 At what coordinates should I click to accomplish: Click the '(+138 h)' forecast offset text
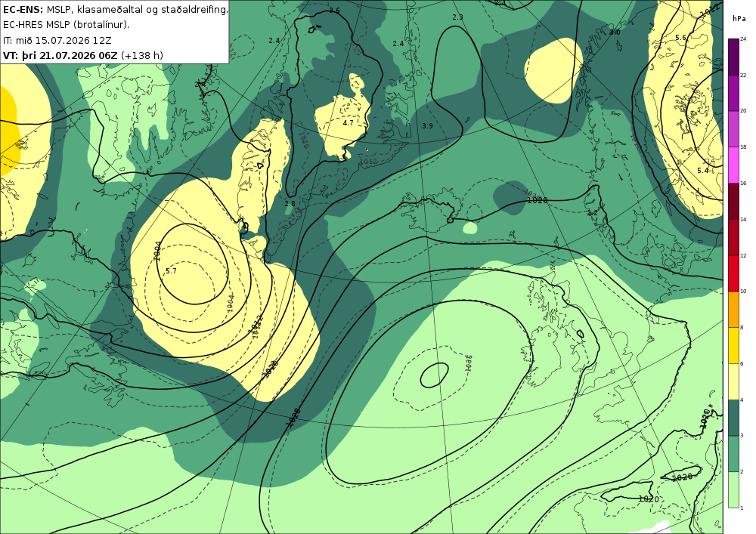tap(142, 55)
